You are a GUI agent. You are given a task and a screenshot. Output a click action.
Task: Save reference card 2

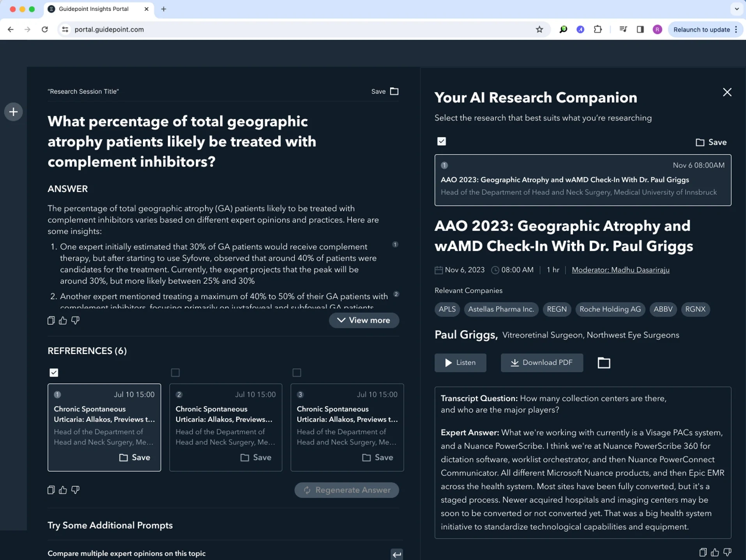(256, 458)
